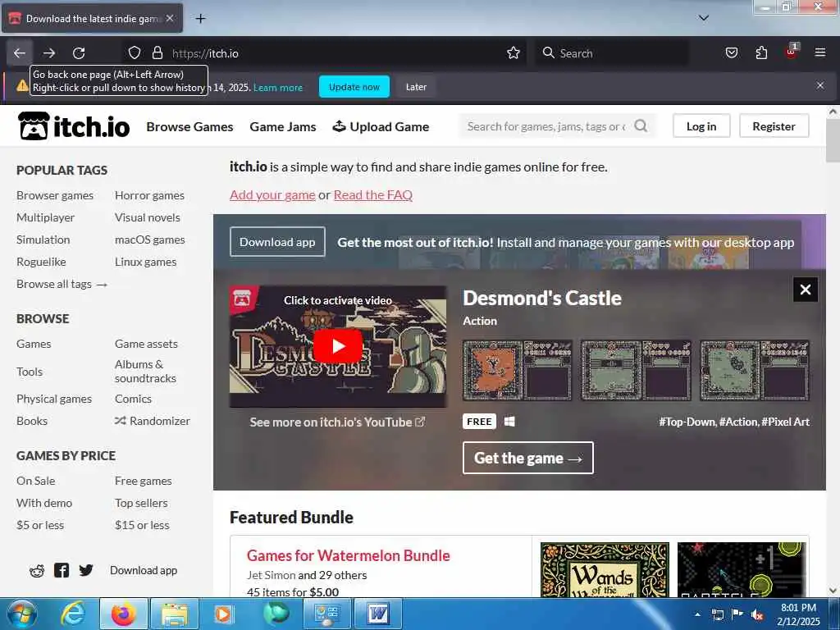Click the Get the game button

coord(528,458)
